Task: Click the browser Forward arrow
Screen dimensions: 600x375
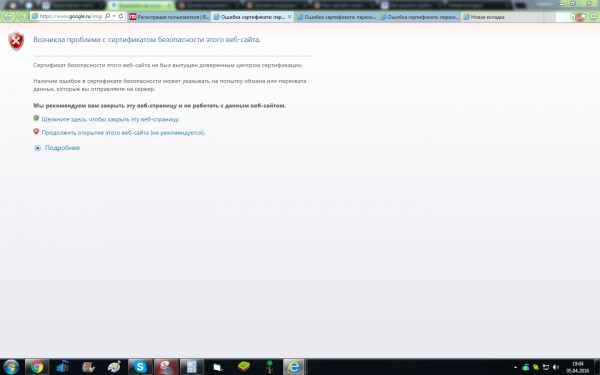Action: coord(23,16)
